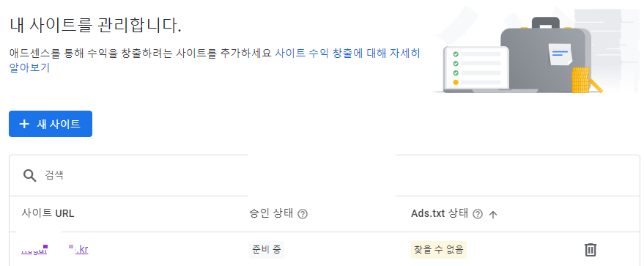The height and width of the screenshot is (266, 644).
Task: Click the 알아보기 link text
Action: pos(29,67)
